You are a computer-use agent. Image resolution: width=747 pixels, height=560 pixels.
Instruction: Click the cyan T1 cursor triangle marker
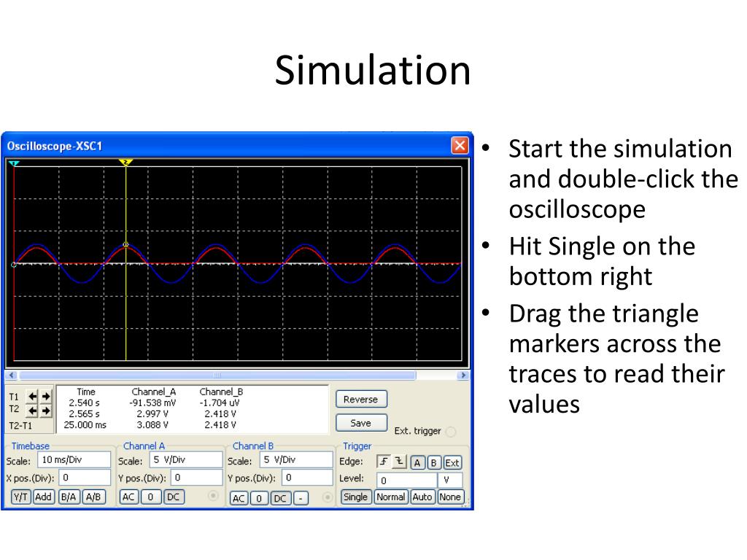pos(14,163)
